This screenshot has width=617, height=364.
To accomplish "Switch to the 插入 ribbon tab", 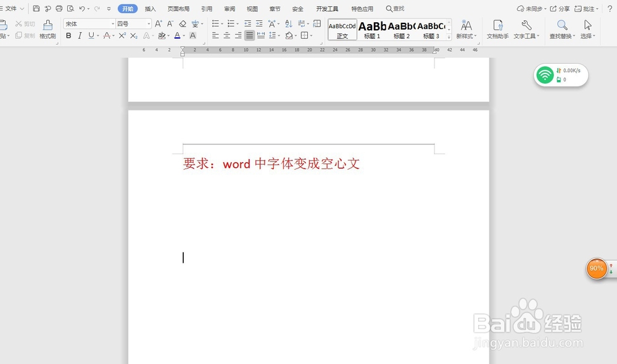I will click(x=151, y=9).
